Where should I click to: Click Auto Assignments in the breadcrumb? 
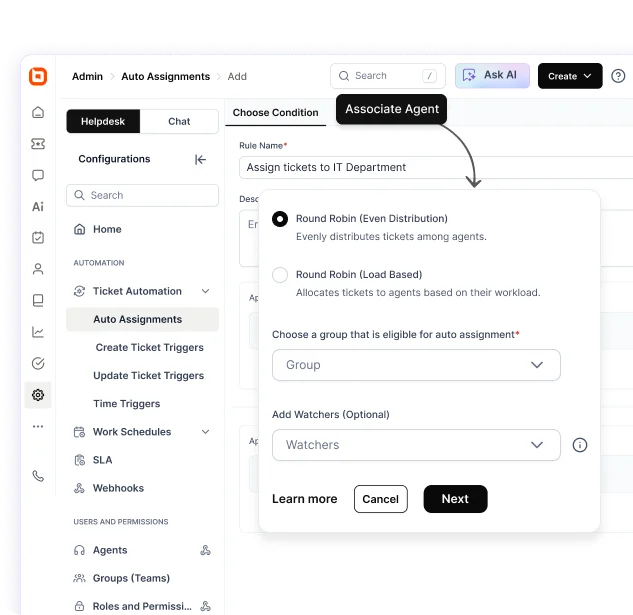tap(166, 76)
